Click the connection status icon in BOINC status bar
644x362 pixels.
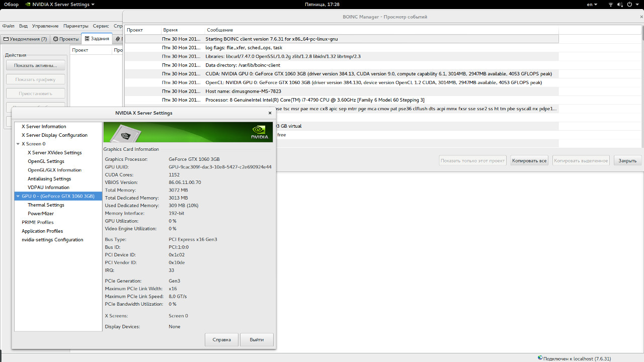(540, 358)
